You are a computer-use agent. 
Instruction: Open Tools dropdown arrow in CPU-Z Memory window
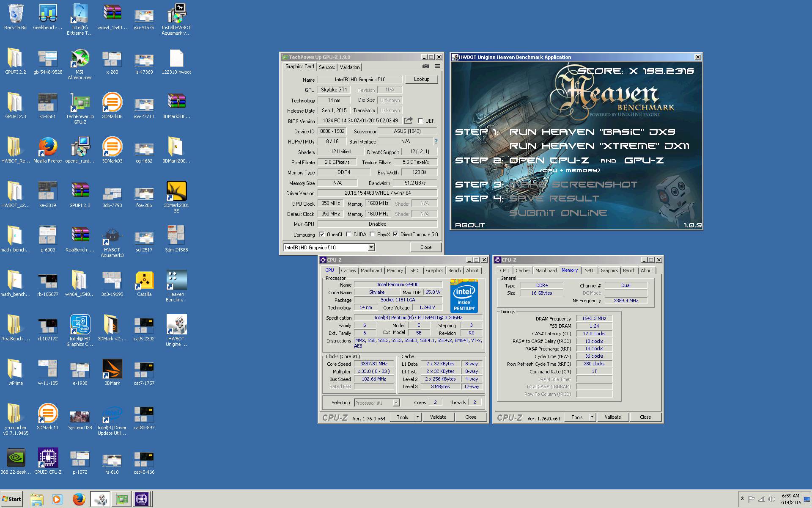tap(592, 417)
